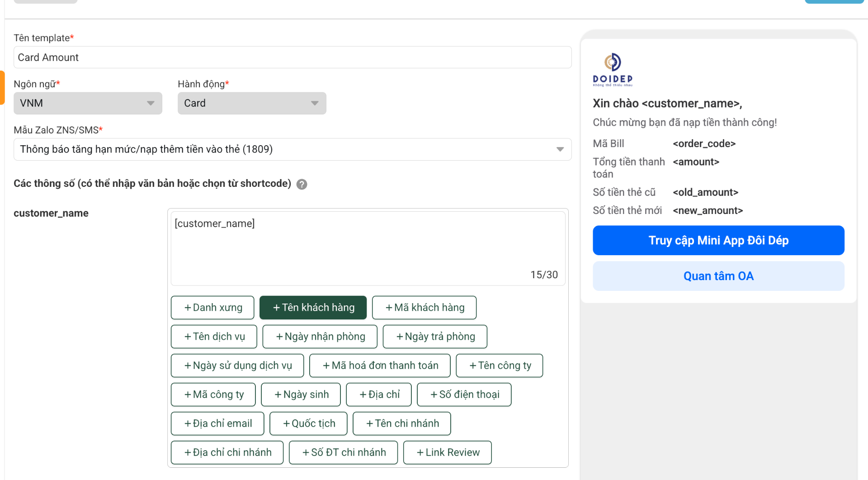Screen dimensions: 868x480
Task: Click the help icon next to Các thông số
Action: point(302,184)
